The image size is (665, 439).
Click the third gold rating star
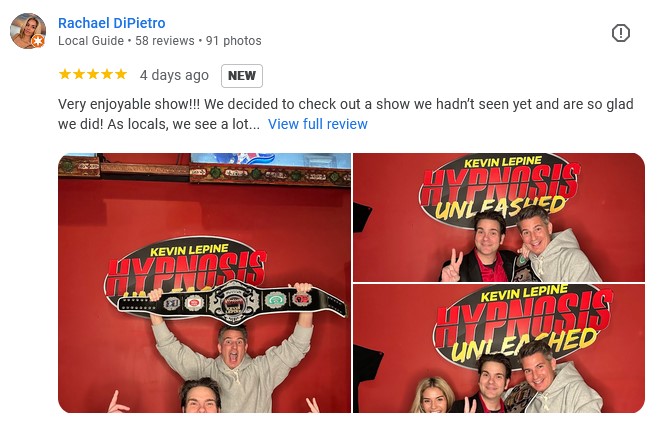(93, 74)
